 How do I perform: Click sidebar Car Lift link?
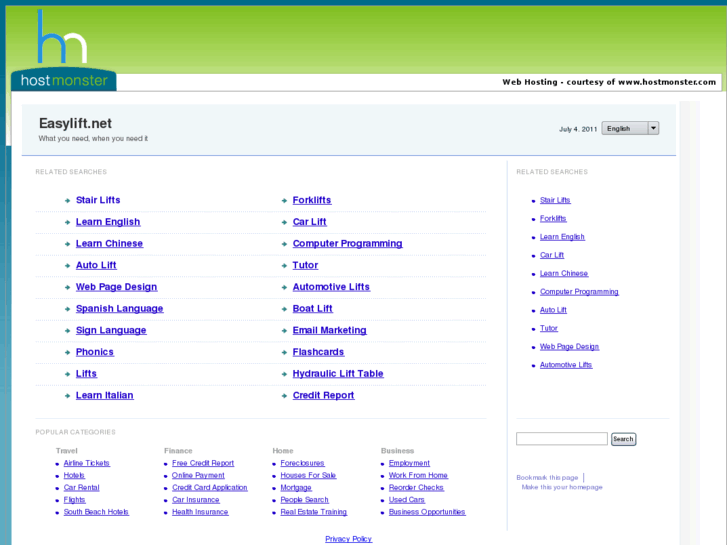552,255
